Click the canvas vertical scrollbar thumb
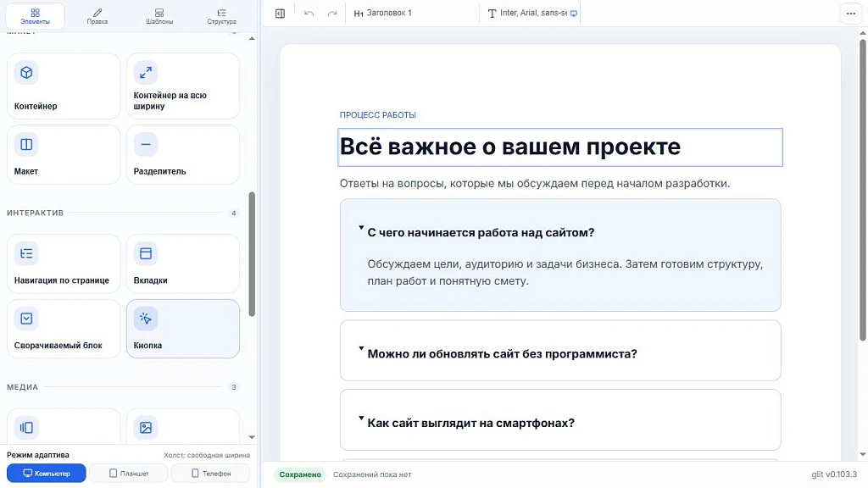The image size is (868, 488). pos(862,190)
